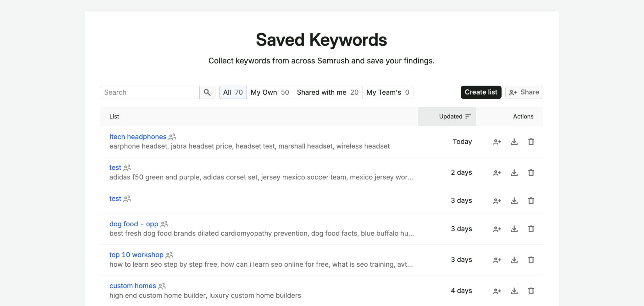Open the dog food - opp list
Viewport: 644px width, 306px height.
(x=134, y=224)
